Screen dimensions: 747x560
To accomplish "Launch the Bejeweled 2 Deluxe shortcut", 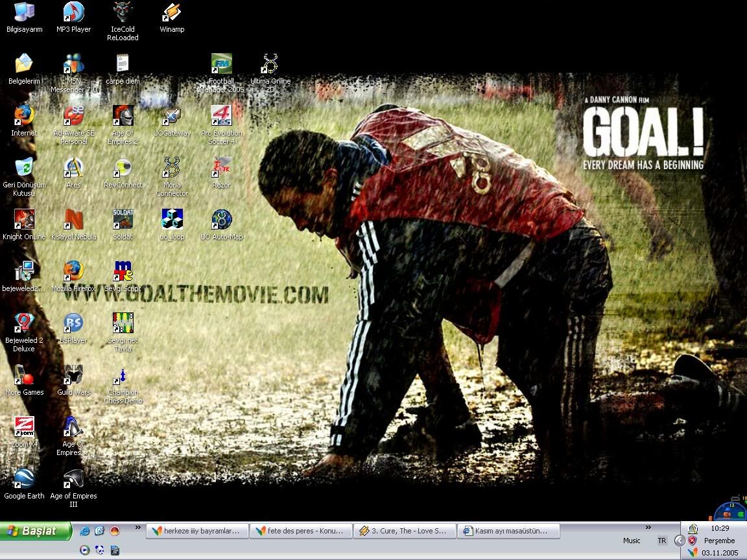I will pyautogui.click(x=24, y=333).
